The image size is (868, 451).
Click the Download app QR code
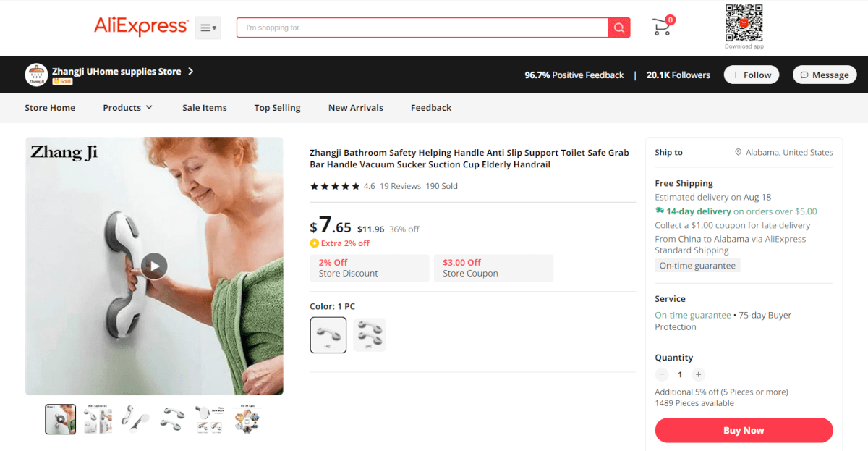744,22
